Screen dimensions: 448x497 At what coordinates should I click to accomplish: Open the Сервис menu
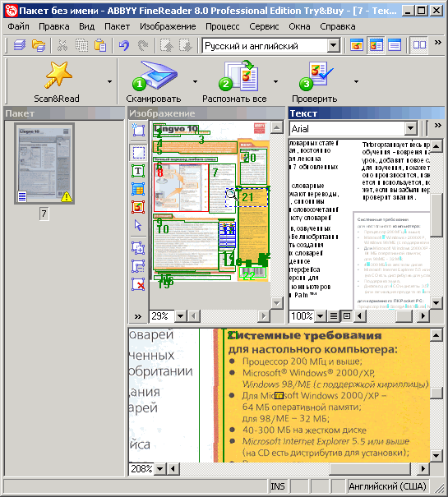pyautogui.click(x=264, y=26)
